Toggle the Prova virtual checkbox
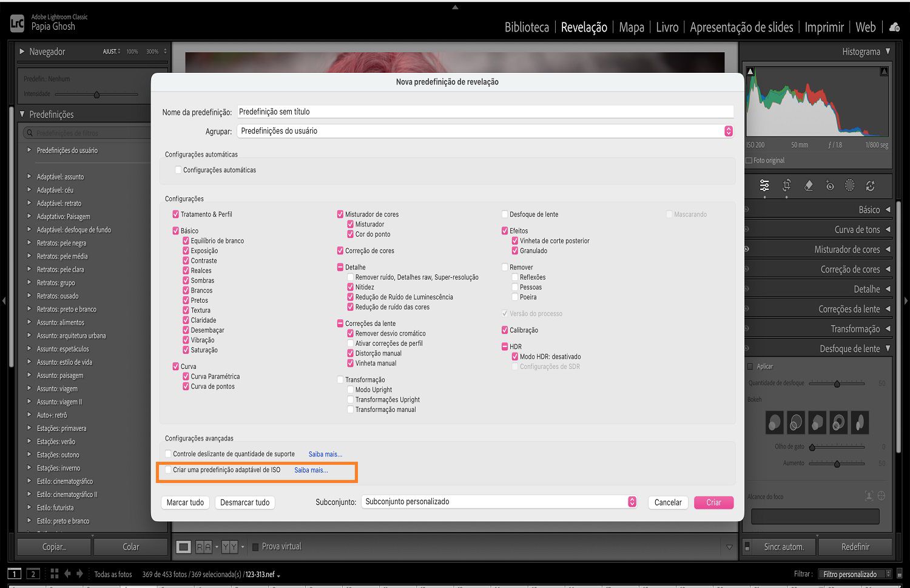The image size is (910, 588). 255,547
